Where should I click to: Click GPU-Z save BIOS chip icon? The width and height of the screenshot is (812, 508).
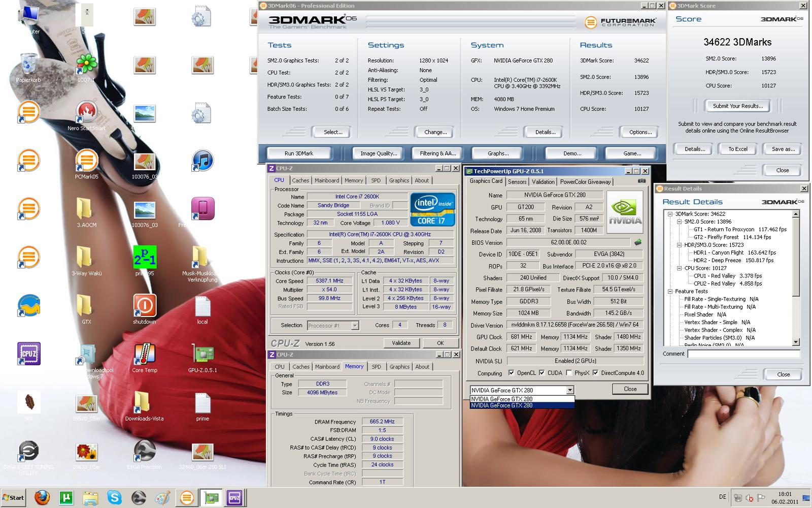tap(638, 242)
